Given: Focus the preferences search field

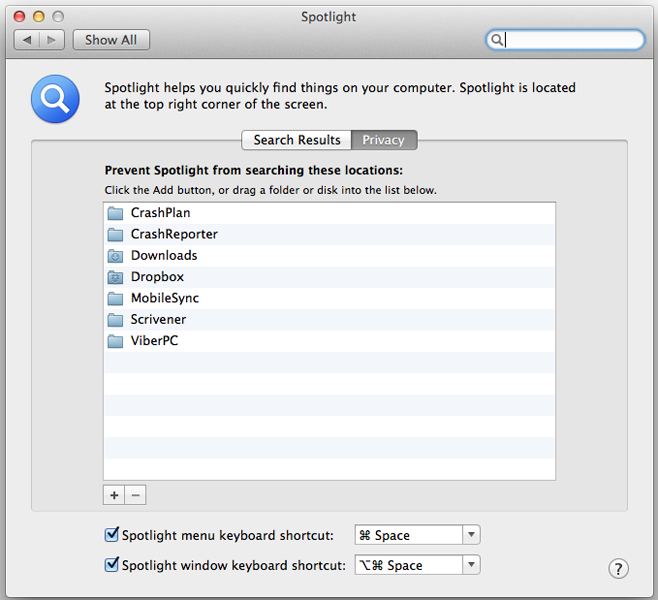Looking at the screenshot, I should tap(565, 40).
